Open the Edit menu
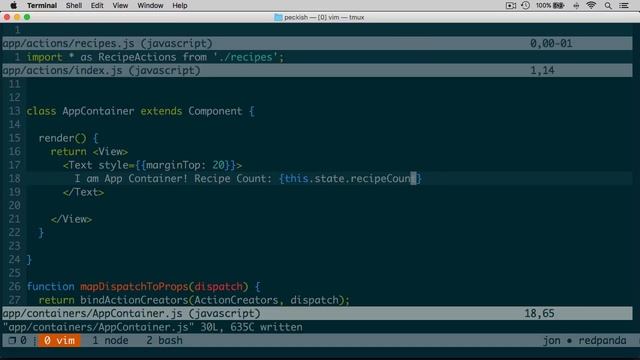Screen dimensions: 640x360 tap(97, 5)
